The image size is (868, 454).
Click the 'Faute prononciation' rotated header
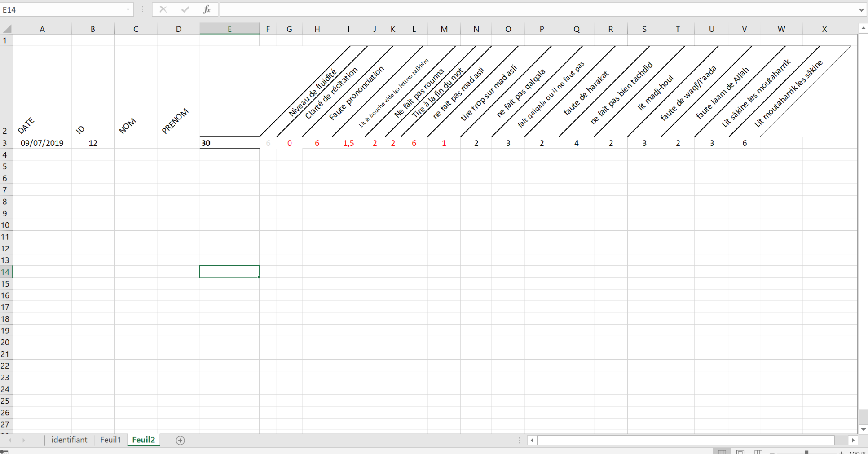point(357,93)
